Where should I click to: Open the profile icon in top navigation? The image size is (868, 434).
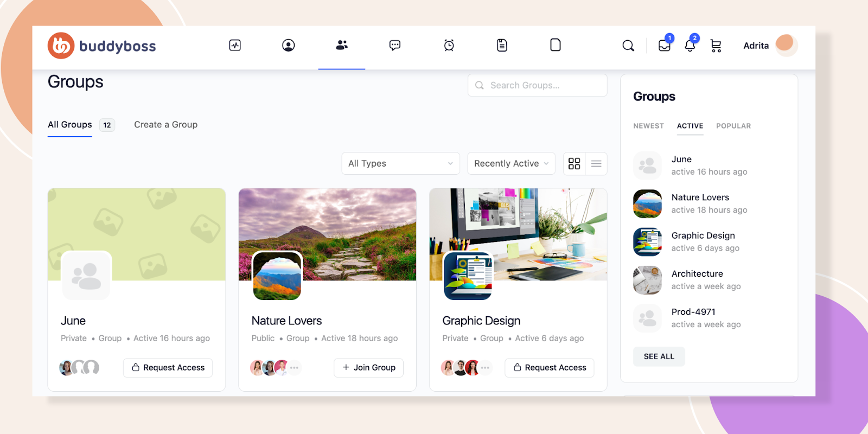(289, 46)
